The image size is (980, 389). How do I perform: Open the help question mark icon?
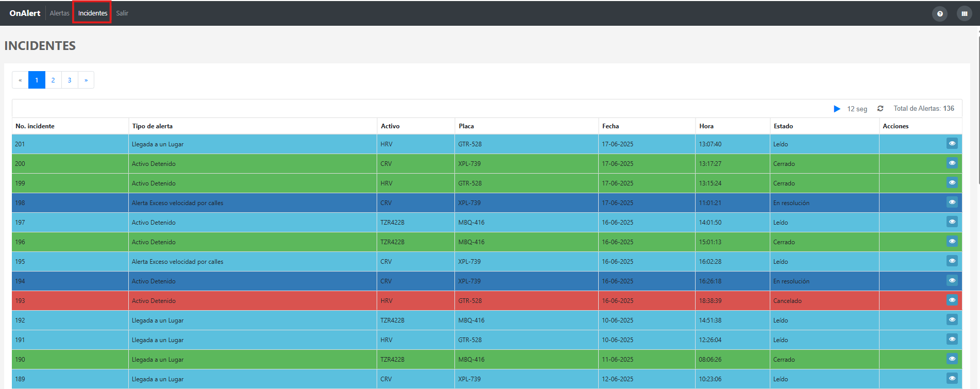point(940,14)
